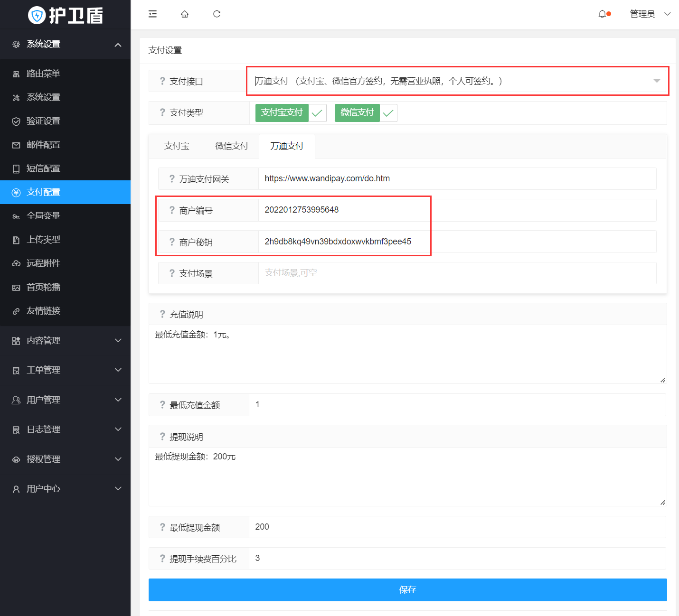Click the 保存 button
This screenshot has height=616, width=679.
click(x=407, y=590)
